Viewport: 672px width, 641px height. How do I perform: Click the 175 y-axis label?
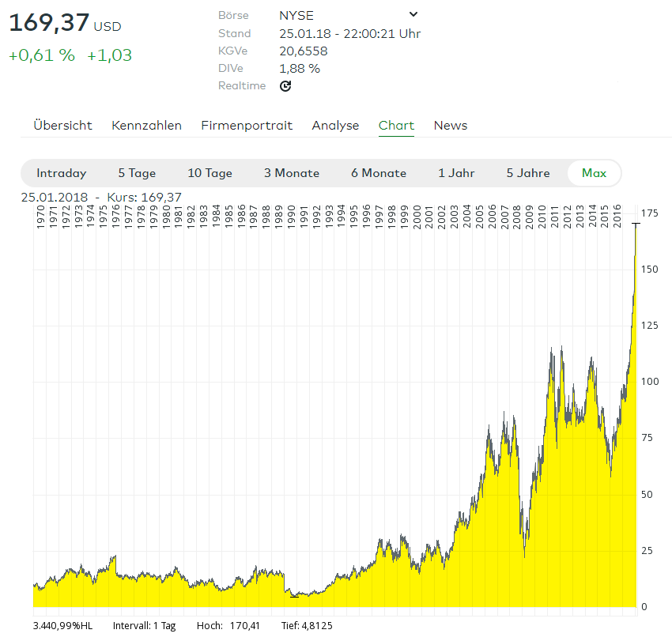tap(649, 213)
